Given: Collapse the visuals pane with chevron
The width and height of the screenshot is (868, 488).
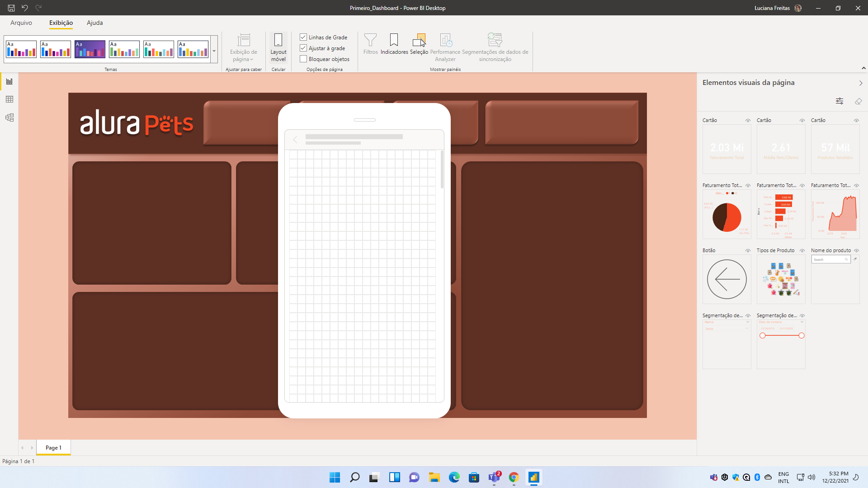Looking at the screenshot, I should click(860, 83).
